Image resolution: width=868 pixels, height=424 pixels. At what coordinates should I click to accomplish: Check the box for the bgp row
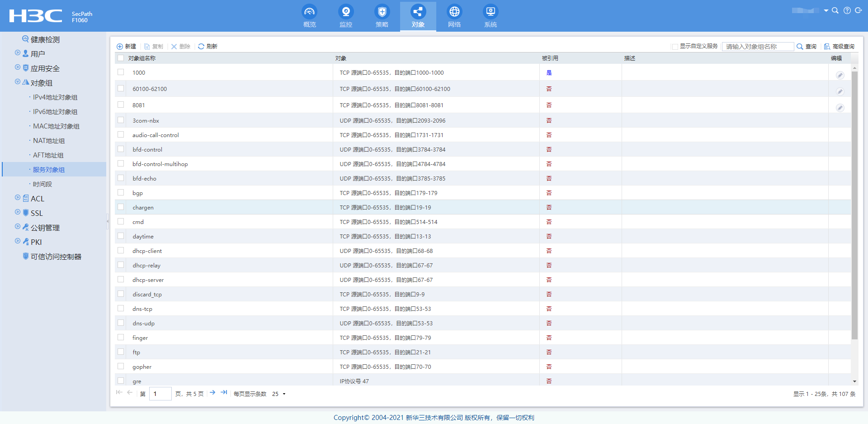tap(121, 193)
